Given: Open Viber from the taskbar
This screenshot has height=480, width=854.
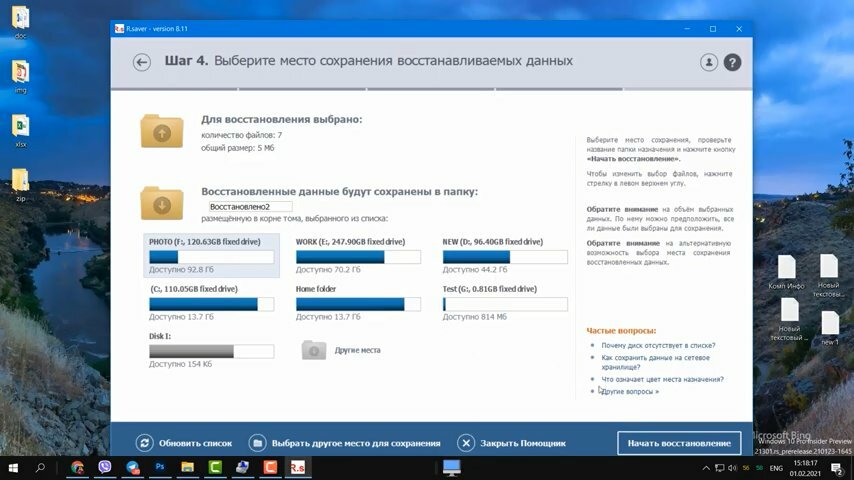Looking at the screenshot, I should (105, 467).
